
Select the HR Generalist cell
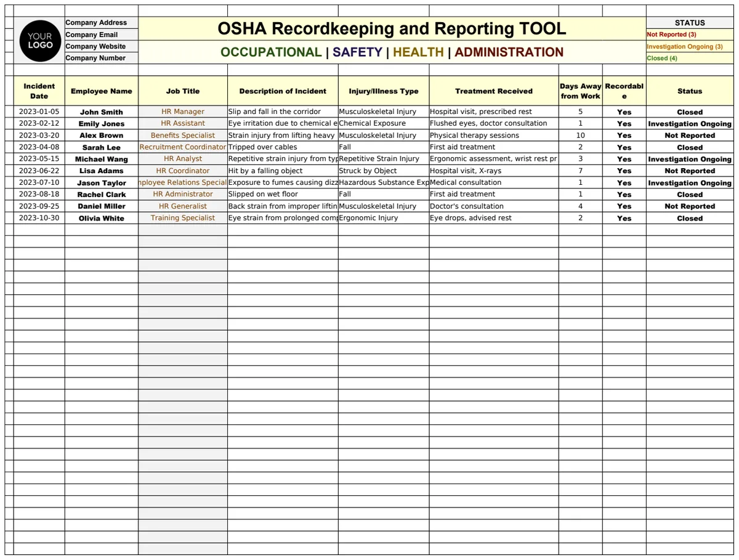(x=183, y=206)
